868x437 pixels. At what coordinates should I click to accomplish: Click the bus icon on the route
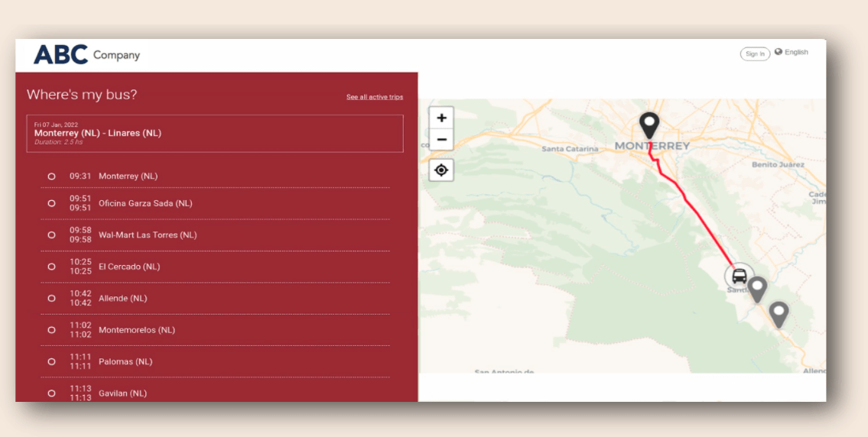[x=739, y=276]
